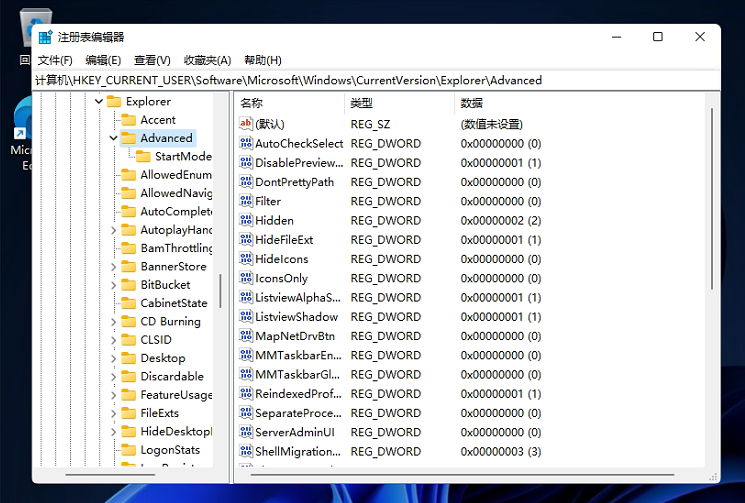This screenshot has width=745, height=503.
Task: Select the ReindexedProf... value name
Action: tap(298, 394)
